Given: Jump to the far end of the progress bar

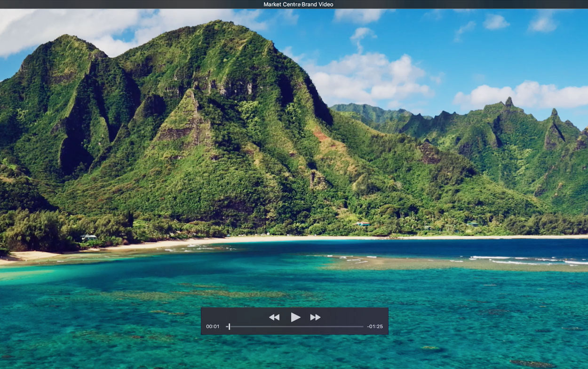Looking at the screenshot, I should pos(363,327).
